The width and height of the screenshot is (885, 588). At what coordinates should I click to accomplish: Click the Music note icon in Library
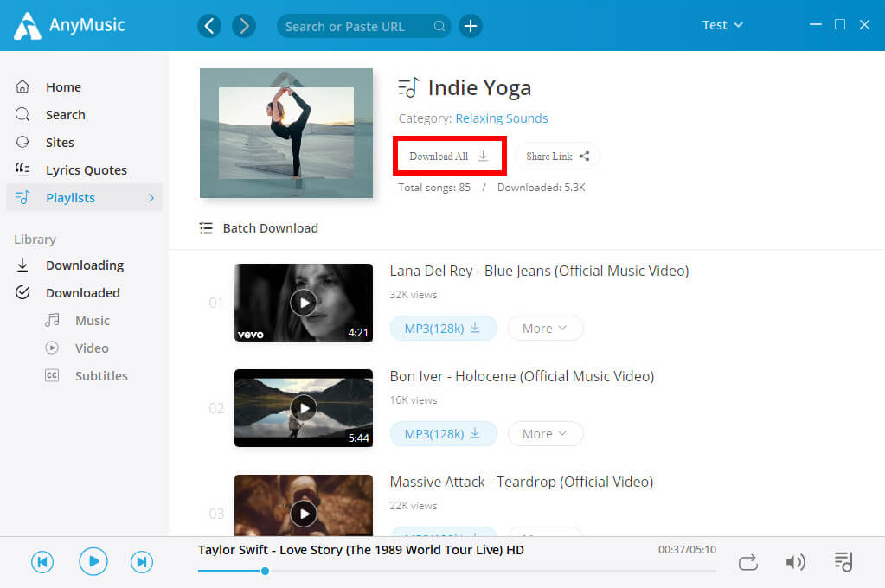click(x=52, y=321)
